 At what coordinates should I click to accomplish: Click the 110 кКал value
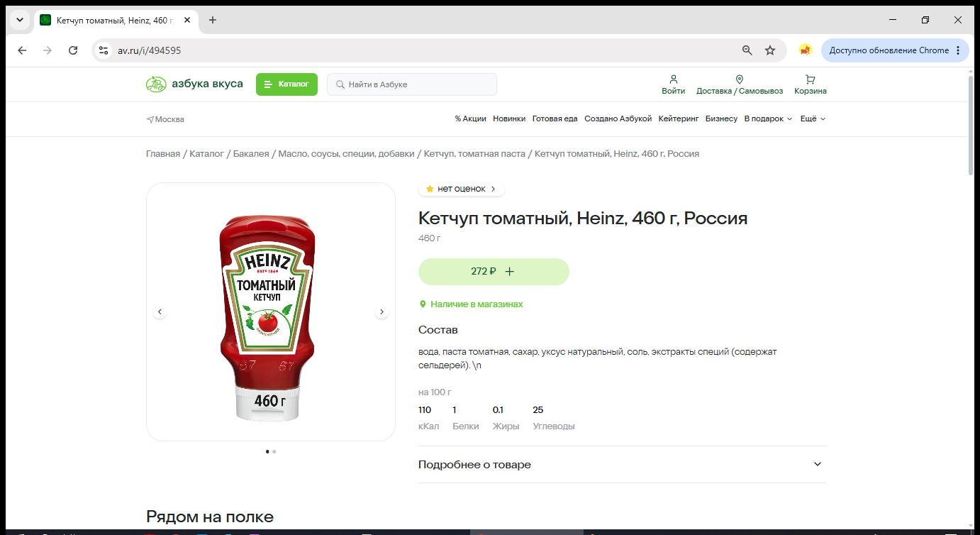[x=425, y=410]
